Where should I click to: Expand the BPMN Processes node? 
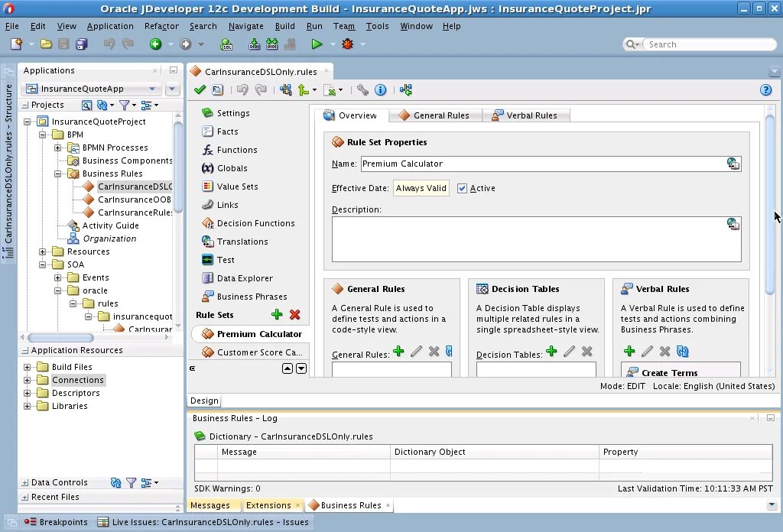point(58,148)
